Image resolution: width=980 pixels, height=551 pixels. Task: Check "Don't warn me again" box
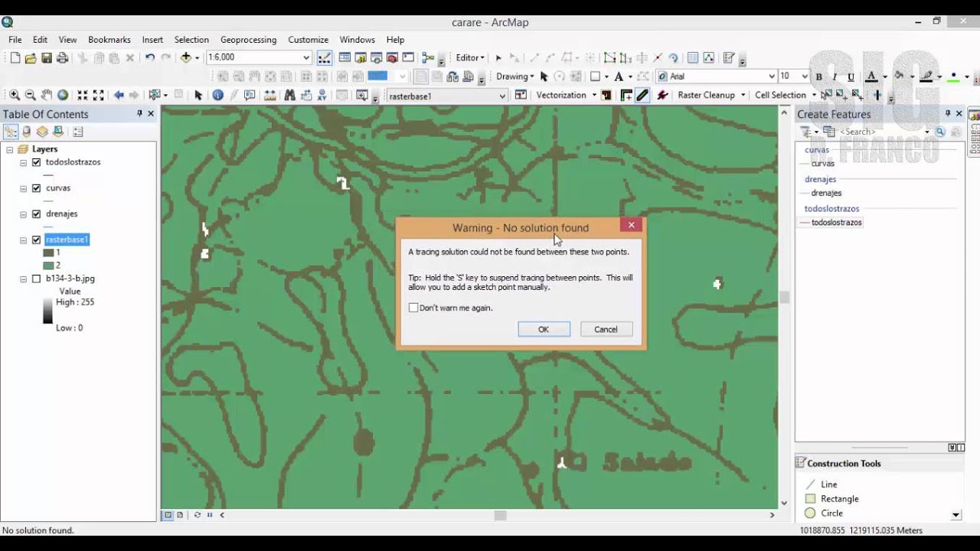coord(413,308)
